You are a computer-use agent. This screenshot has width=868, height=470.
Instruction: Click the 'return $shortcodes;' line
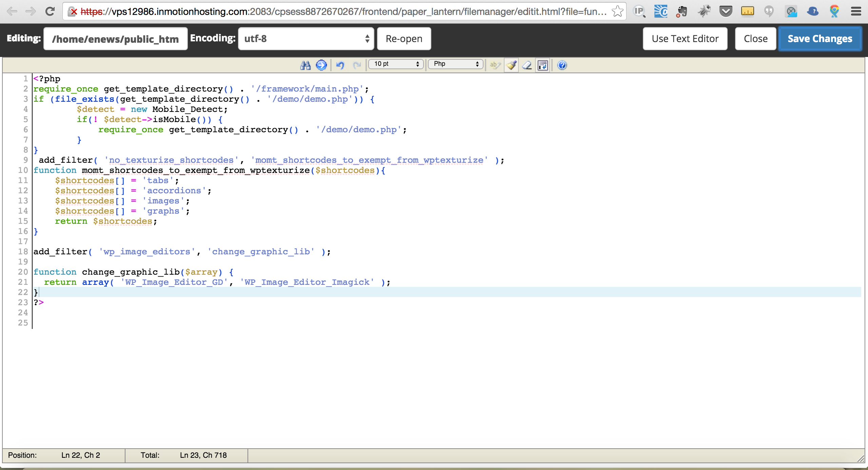[106, 221]
